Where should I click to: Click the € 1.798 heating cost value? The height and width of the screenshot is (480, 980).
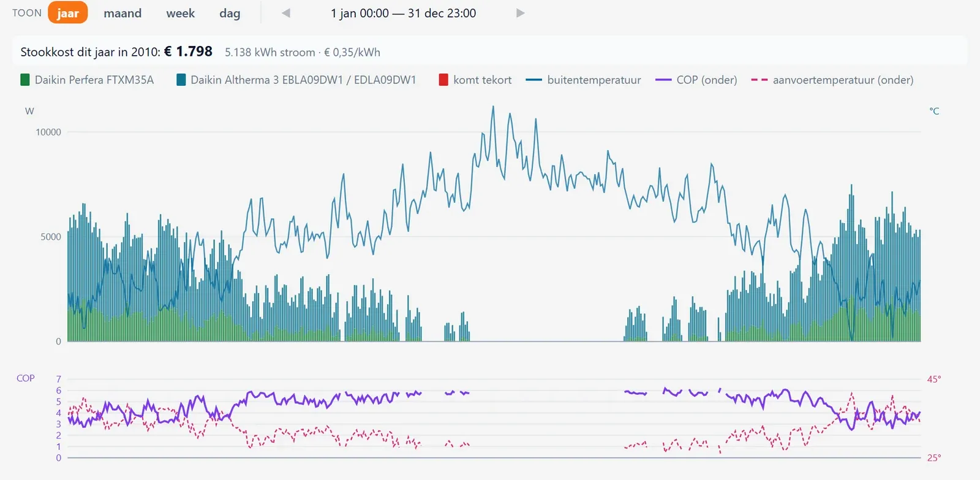pyautogui.click(x=188, y=51)
